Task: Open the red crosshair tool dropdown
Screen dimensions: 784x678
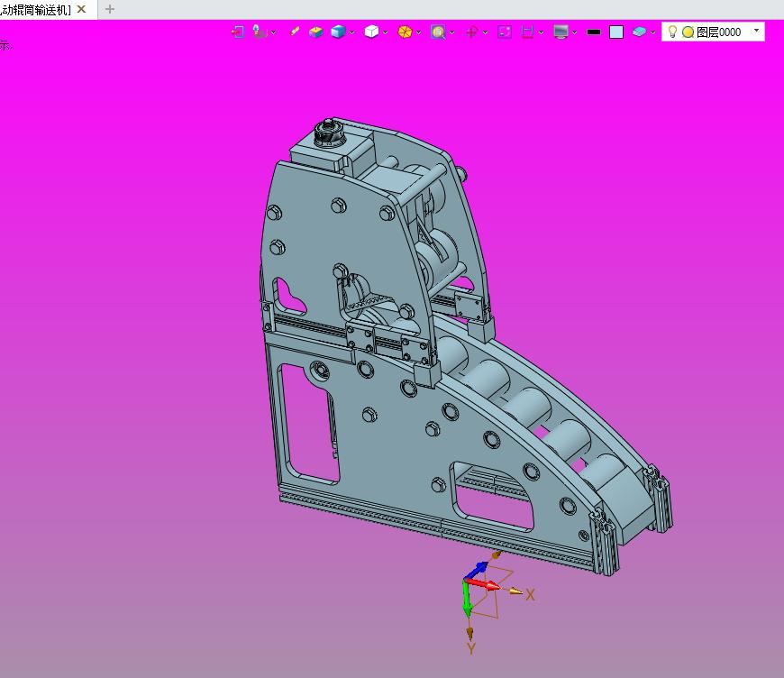Action: [x=485, y=32]
